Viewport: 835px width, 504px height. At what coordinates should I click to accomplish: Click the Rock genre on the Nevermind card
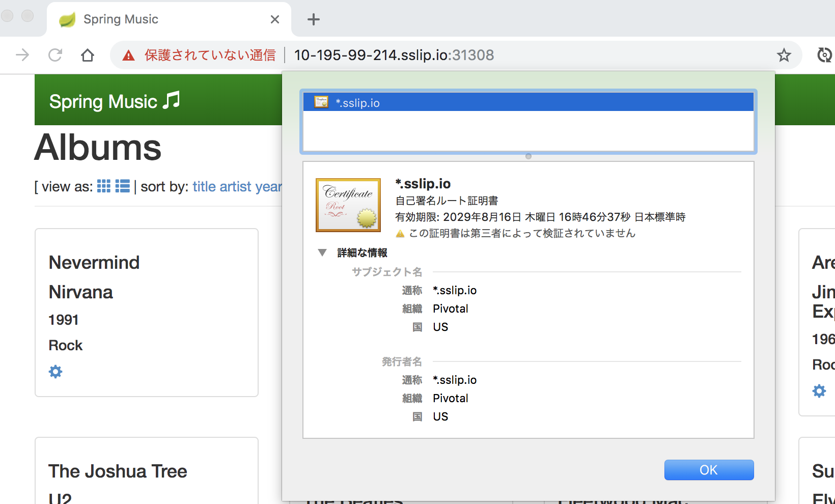click(65, 345)
